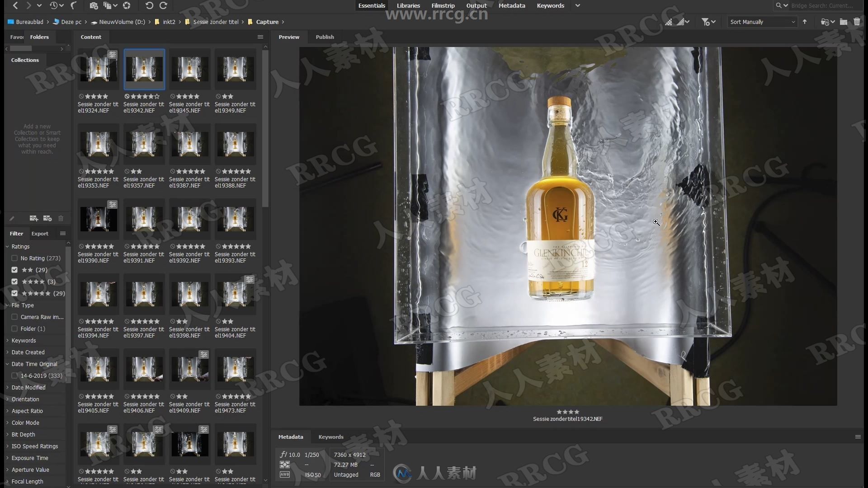
Task: Expand the Keywords filter section
Action: 7,340
